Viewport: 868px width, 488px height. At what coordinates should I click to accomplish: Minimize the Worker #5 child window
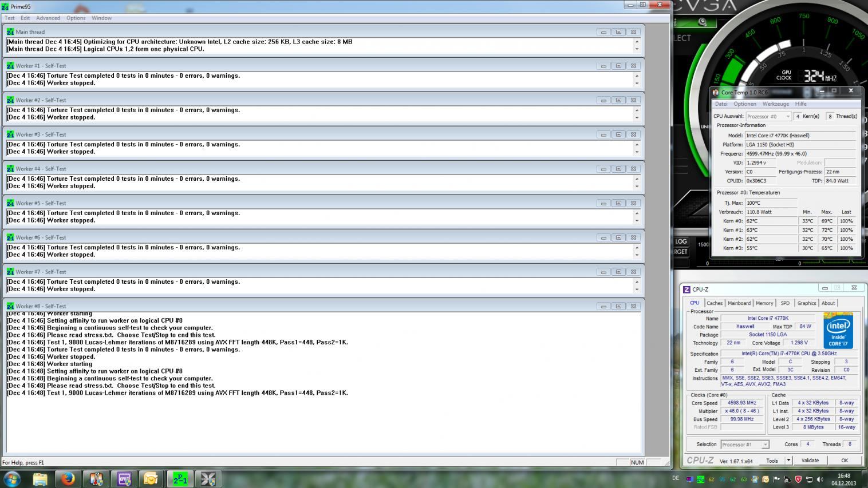(603, 203)
